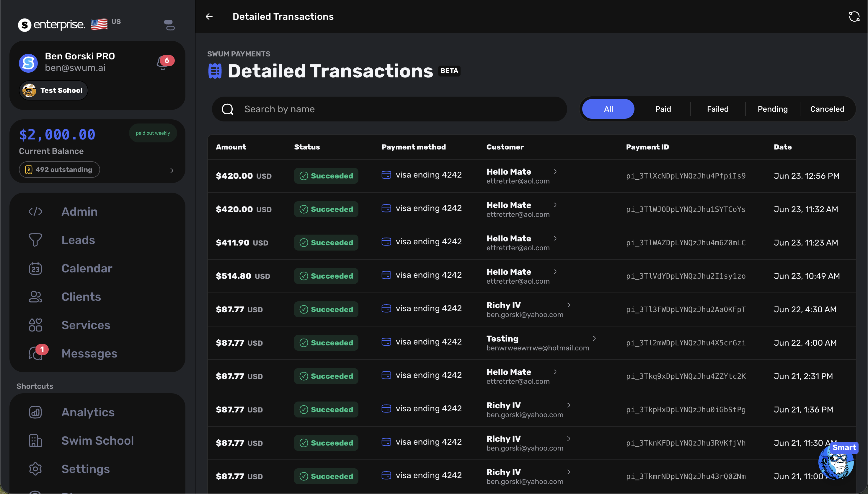Image resolution: width=868 pixels, height=494 pixels.
Task: Expand Hello Mate customer for 11:32 AM
Action: (555, 204)
